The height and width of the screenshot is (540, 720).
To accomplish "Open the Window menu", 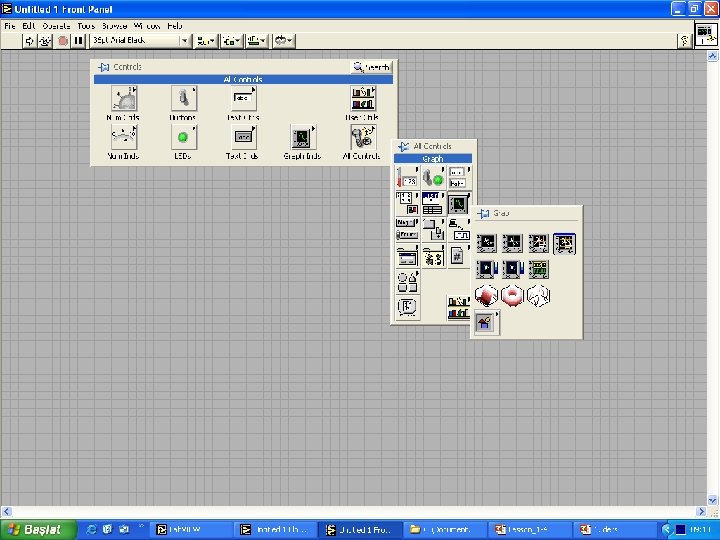I will click(x=147, y=26).
